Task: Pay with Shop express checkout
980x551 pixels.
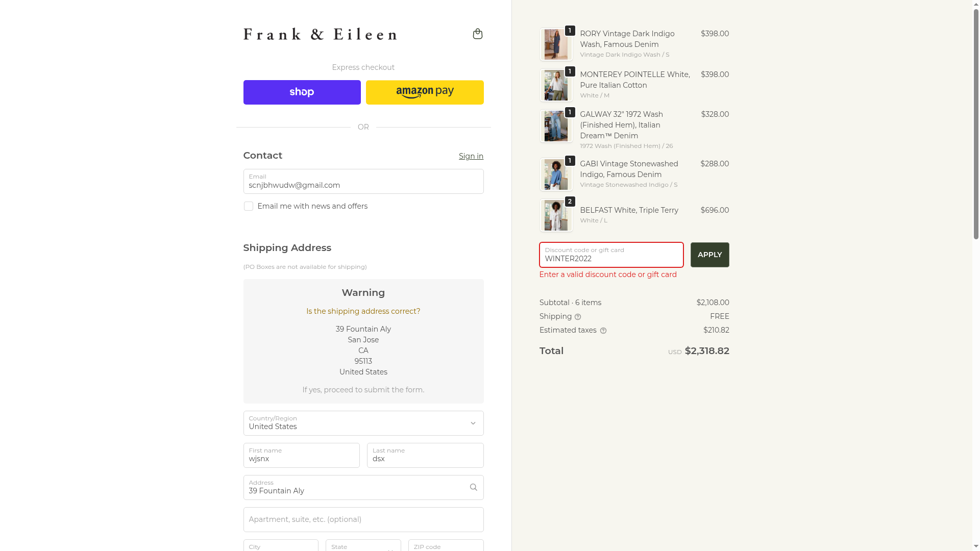Action: point(302,92)
